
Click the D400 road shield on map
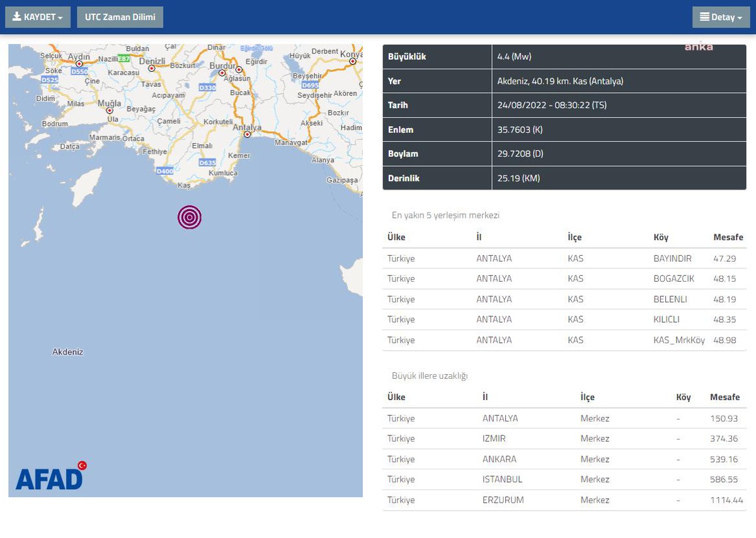point(165,171)
